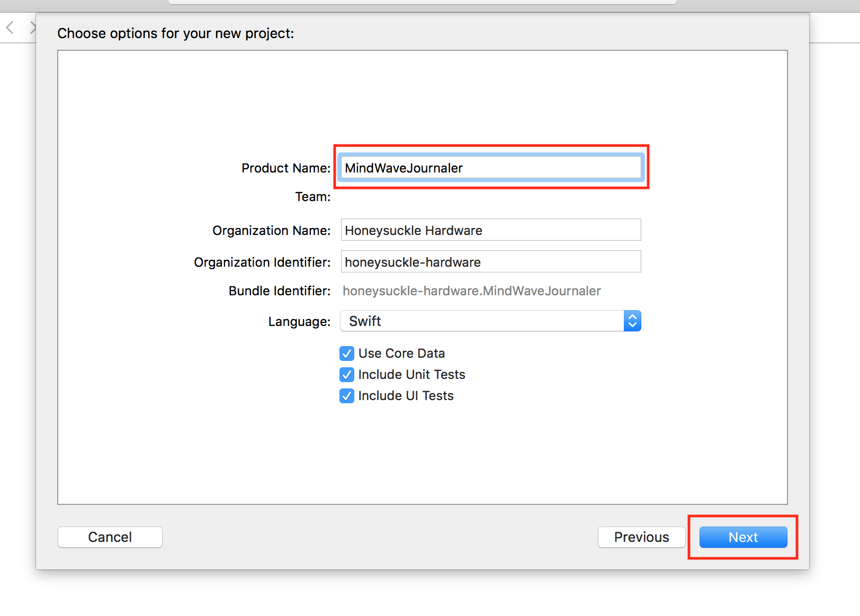Disable Include Unit Tests
This screenshot has height=616, width=860.
pos(346,375)
